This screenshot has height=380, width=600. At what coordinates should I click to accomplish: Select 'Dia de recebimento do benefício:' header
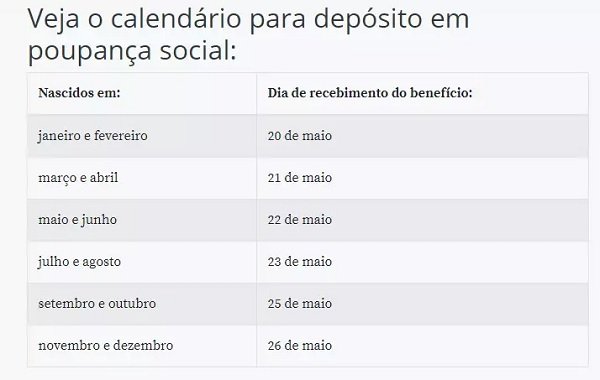[370, 93]
